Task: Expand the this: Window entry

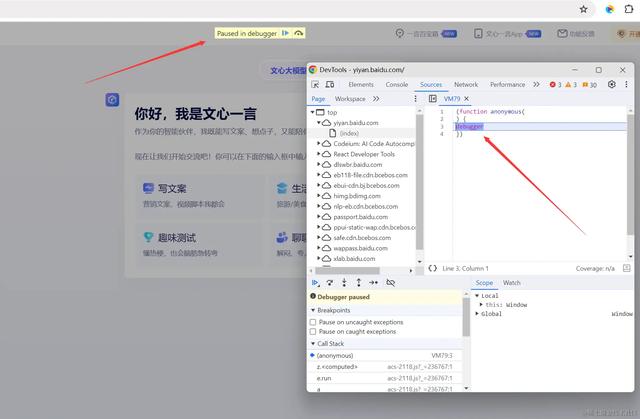Action: click(x=481, y=305)
